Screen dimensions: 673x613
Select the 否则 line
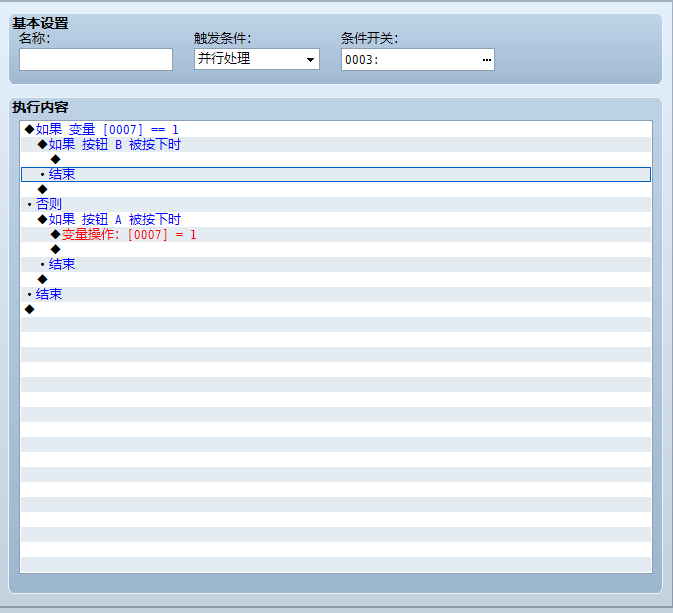[336, 204]
